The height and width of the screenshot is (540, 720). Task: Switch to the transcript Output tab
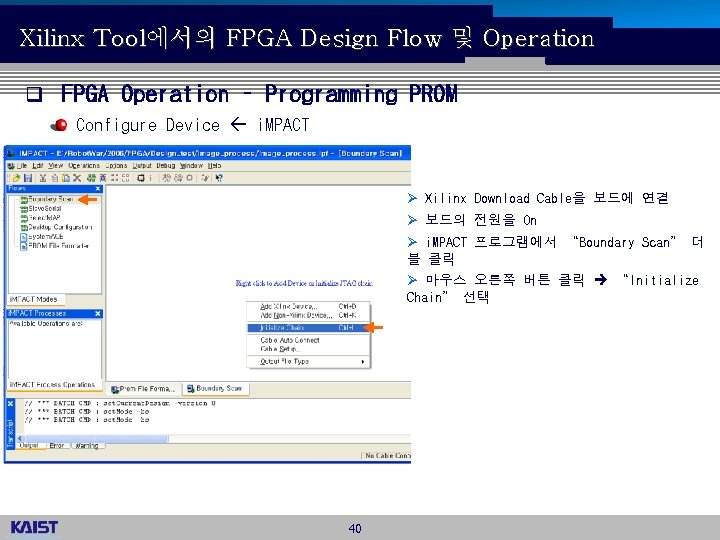(x=29, y=445)
